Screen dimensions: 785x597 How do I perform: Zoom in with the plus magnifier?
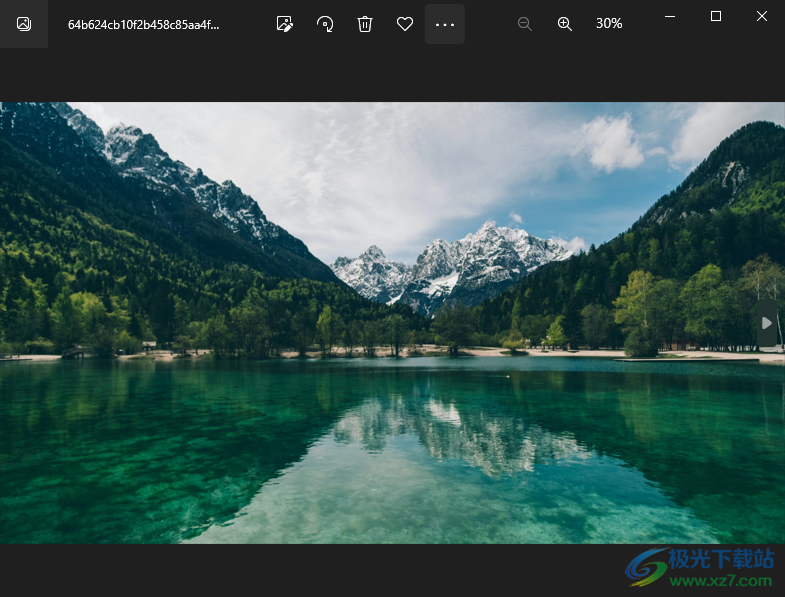[x=565, y=24]
